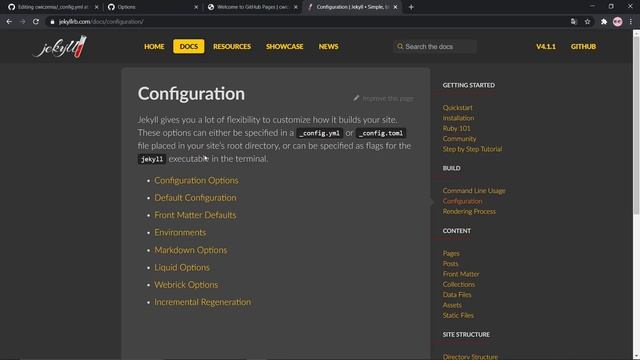The image size is (640, 360).
Task: Click the search magnifier icon
Action: coord(400,47)
